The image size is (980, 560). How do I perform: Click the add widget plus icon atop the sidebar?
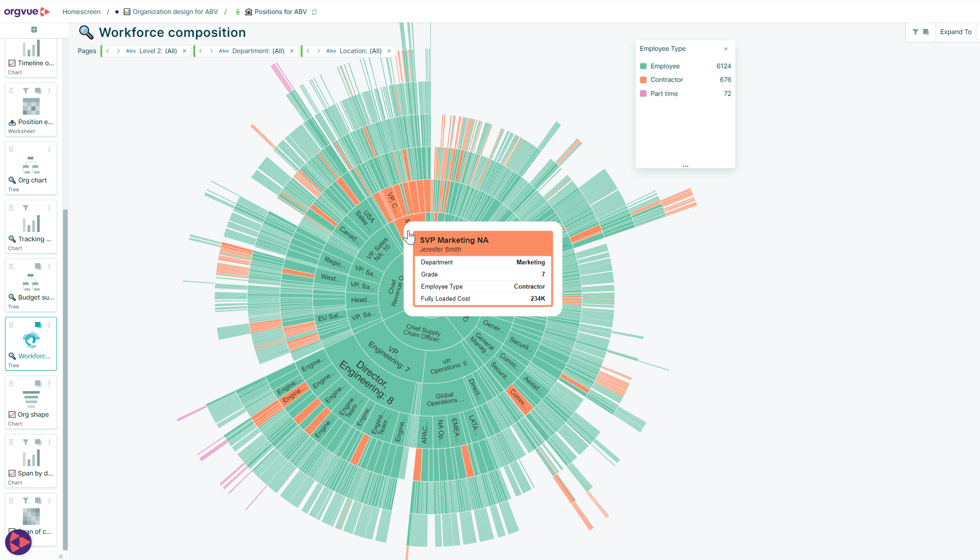(x=34, y=29)
